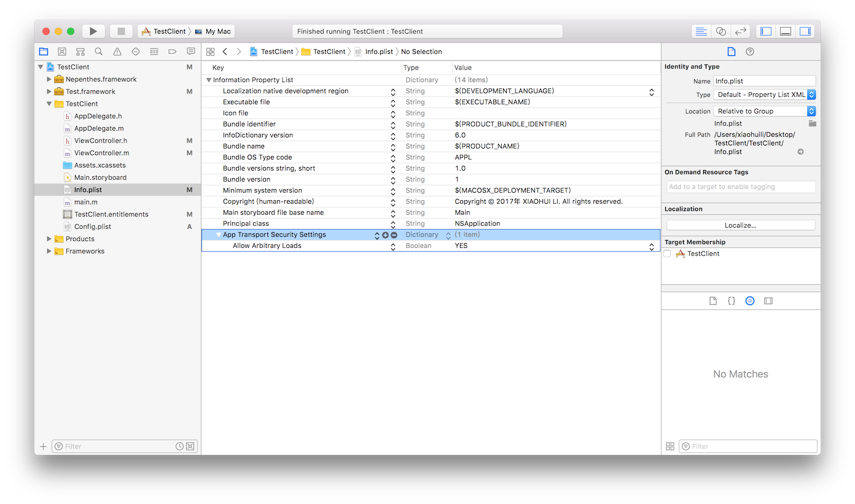The width and height of the screenshot is (855, 504).
Task: Expand the Test.framework group
Action: coord(49,91)
